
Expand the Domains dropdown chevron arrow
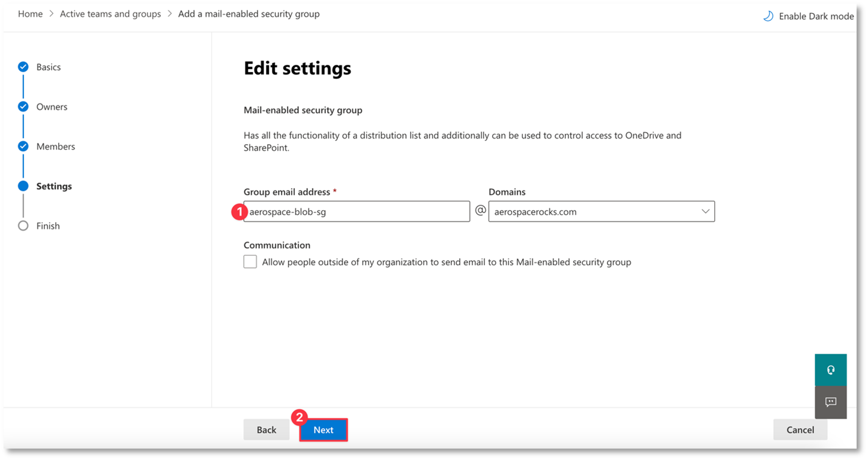tap(705, 211)
